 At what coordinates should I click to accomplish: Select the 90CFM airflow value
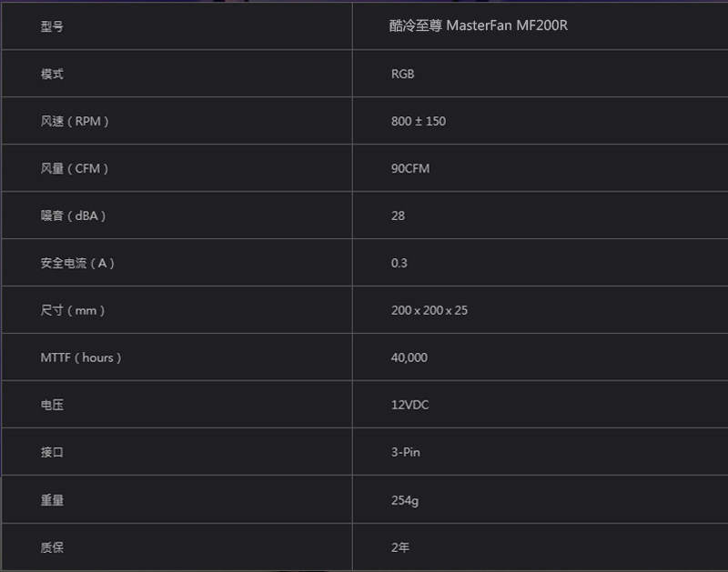pyautogui.click(x=410, y=168)
